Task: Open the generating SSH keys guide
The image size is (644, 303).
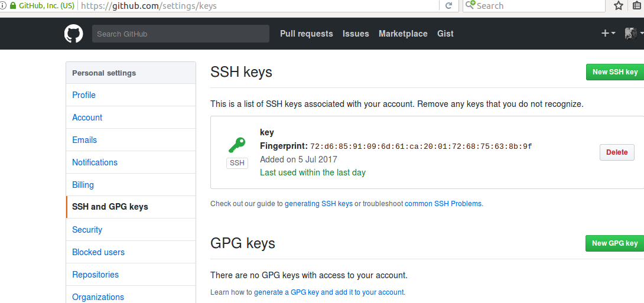Action: (x=318, y=204)
